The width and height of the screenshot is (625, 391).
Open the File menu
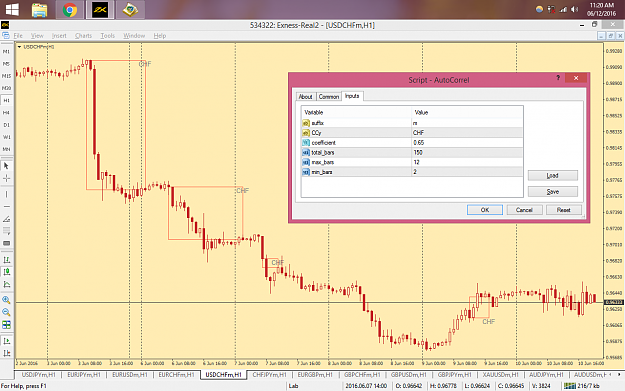[x=18, y=35]
